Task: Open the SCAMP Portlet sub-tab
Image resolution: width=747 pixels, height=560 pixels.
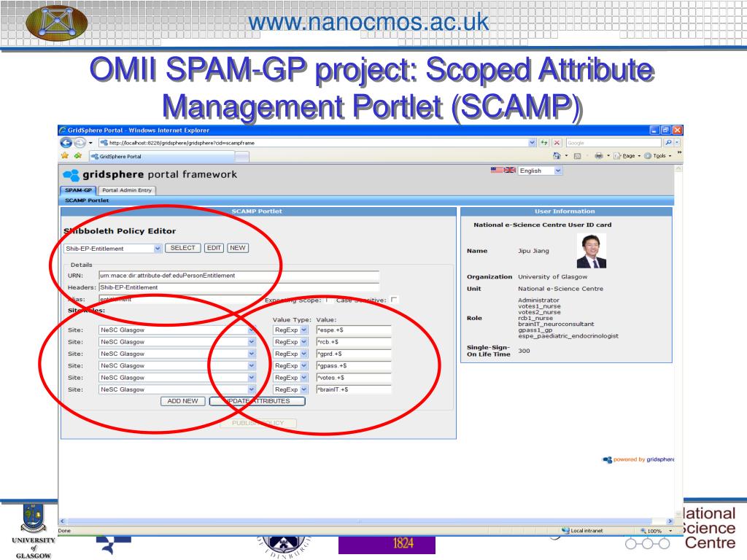Action: pyautogui.click(x=87, y=201)
